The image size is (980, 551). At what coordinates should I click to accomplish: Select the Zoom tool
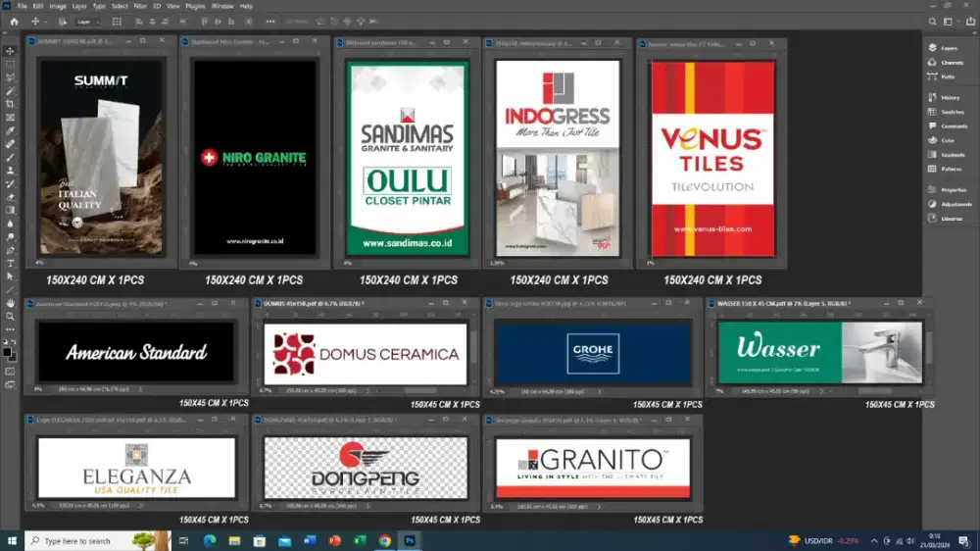[x=10, y=317]
